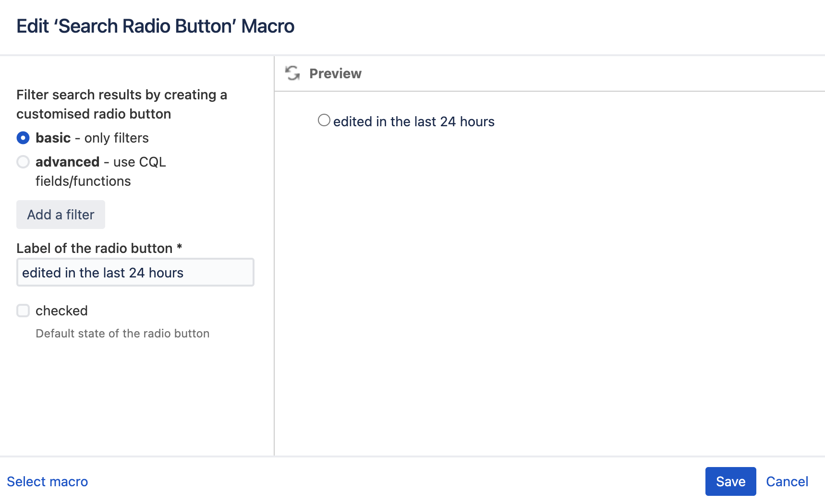
Task: Click the required asterisk beside the label field
Action: [179, 247]
